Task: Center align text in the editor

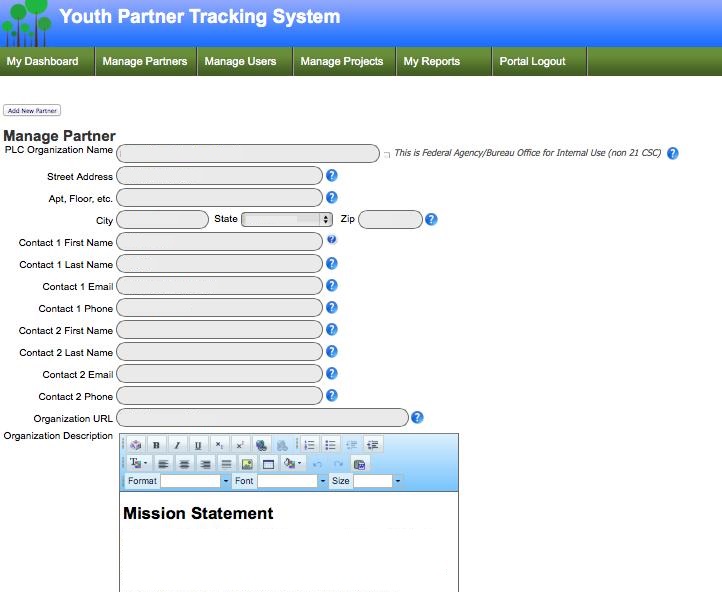Action: [x=184, y=464]
